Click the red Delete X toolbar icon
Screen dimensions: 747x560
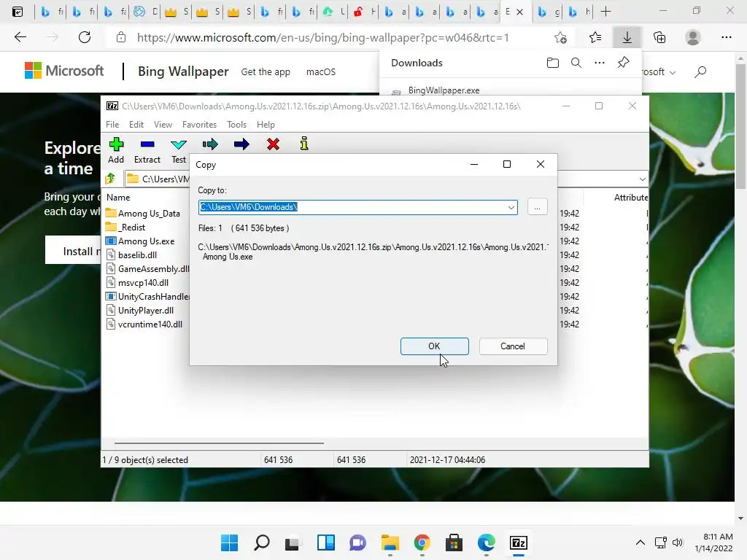(273, 144)
